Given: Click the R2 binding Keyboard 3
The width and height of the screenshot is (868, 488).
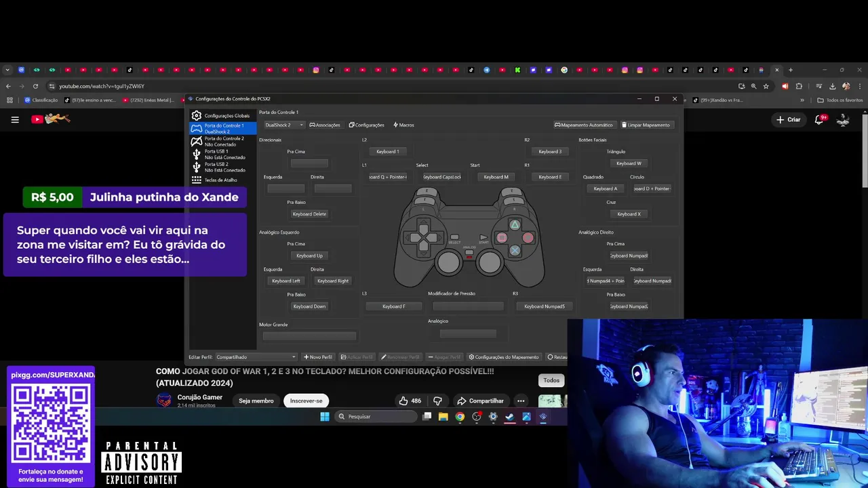Looking at the screenshot, I should pos(550,151).
